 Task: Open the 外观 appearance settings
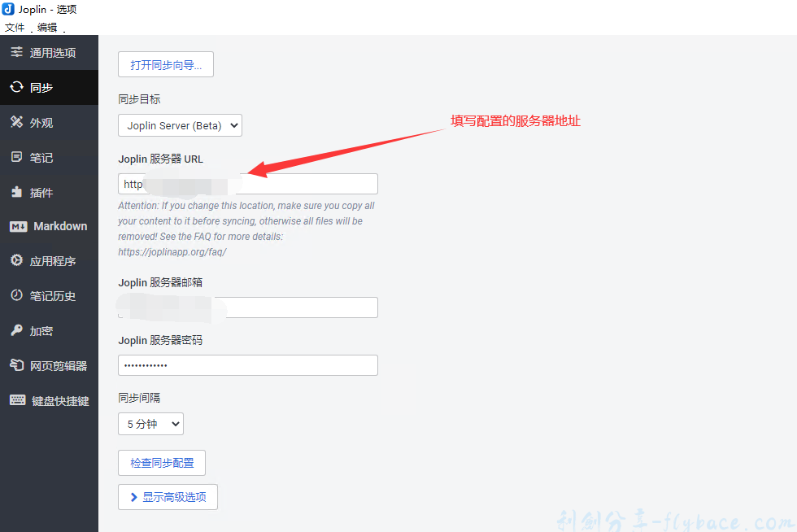(x=49, y=122)
